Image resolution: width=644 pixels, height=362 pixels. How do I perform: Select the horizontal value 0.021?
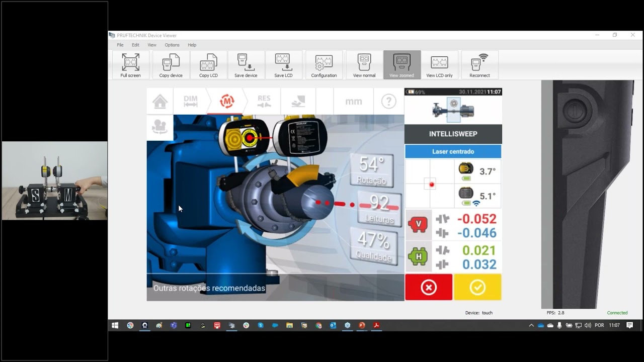[x=479, y=250]
